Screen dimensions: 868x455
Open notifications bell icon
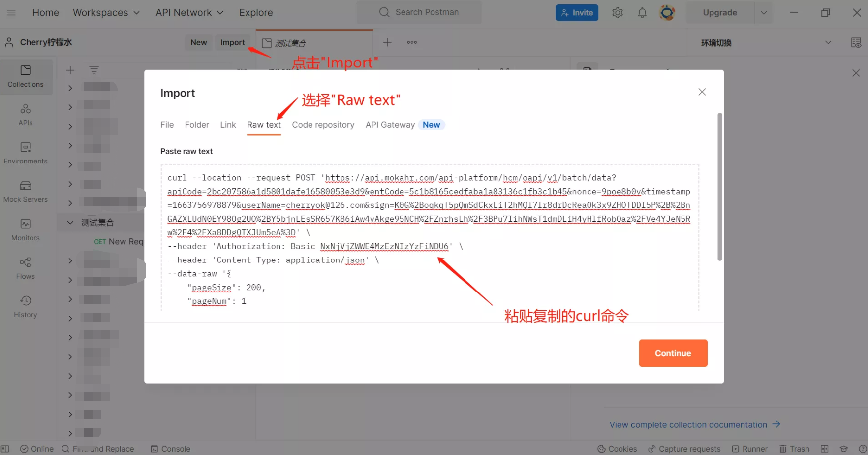[642, 13]
